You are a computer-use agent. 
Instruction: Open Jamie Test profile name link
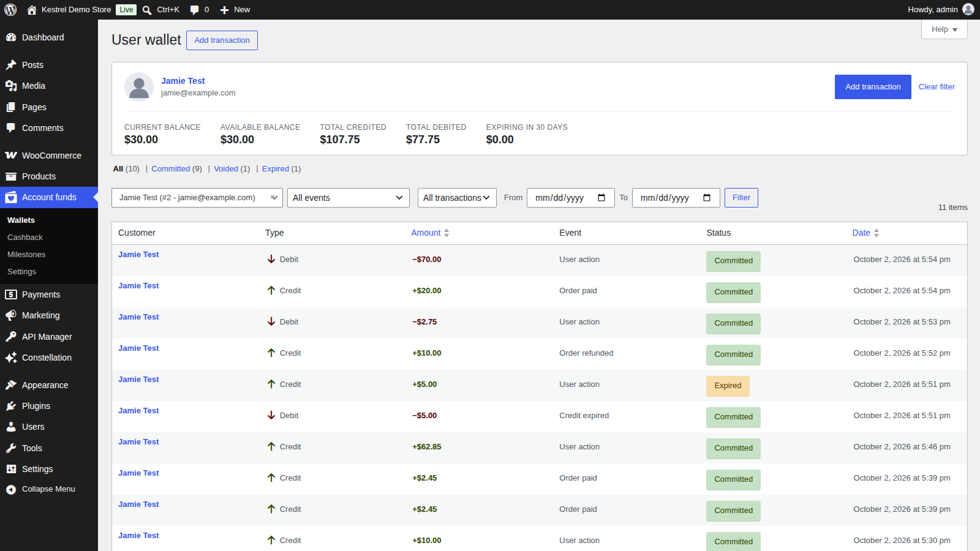pyautogui.click(x=183, y=81)
